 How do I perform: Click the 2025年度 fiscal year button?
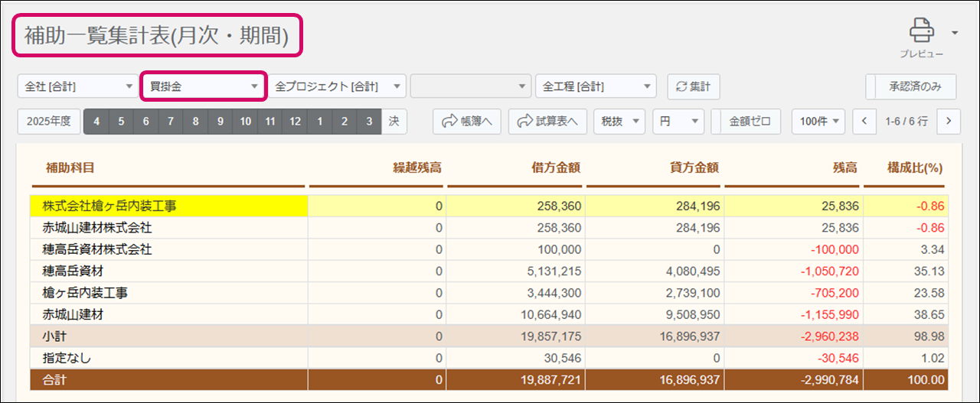(x=48, y=121)
